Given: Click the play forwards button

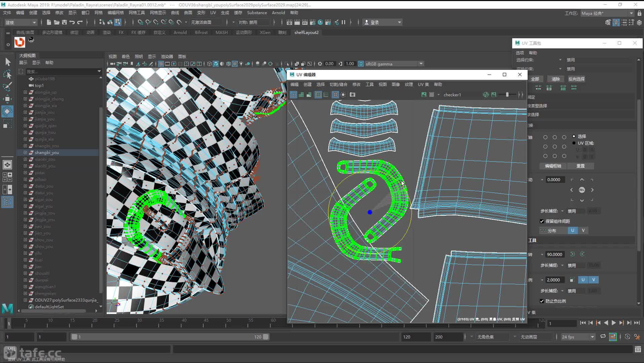Looking at the screenshot, I should [614, 323].
